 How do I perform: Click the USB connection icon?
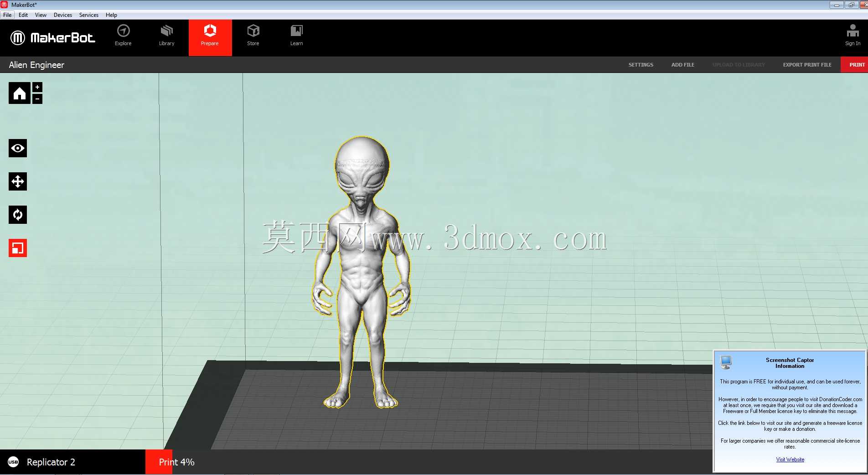13,462
